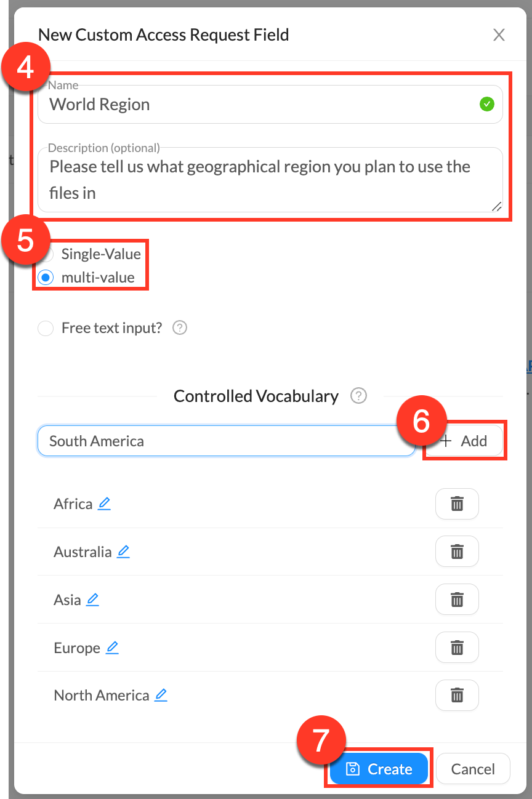Click the pencil icon beside Asia
The image size is (532, 799).
(92, 600)
